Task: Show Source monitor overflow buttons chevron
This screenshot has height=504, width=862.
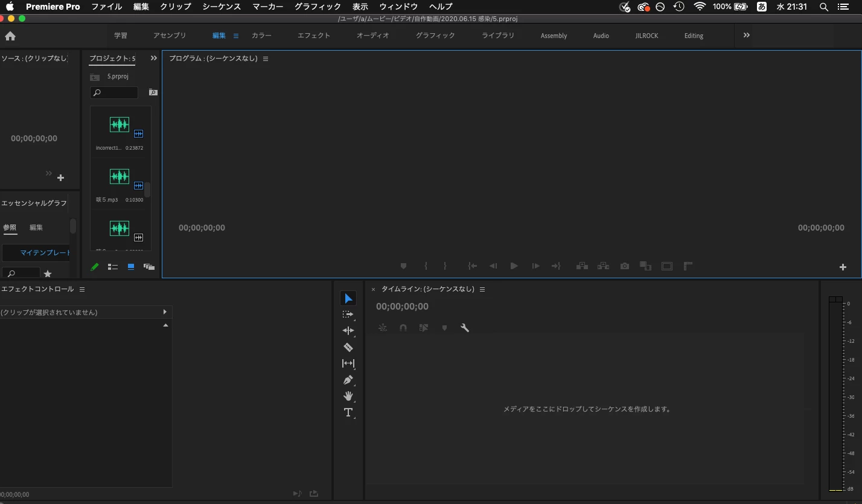Action: tap(49, 174)
